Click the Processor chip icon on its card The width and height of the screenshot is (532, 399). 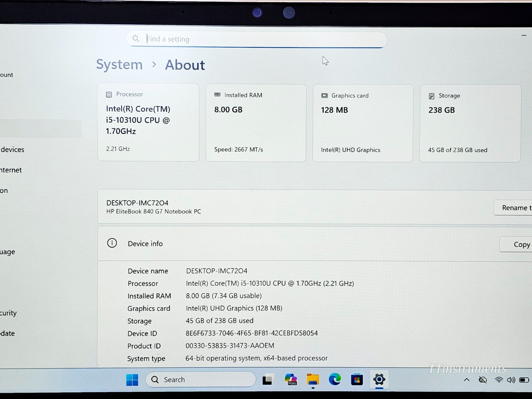click(109, 94)
